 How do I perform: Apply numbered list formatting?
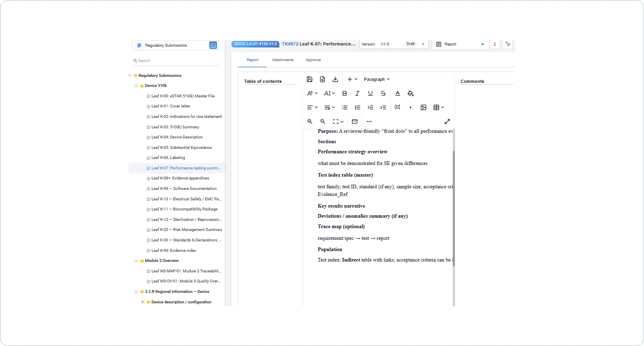(x=357, y=107)
